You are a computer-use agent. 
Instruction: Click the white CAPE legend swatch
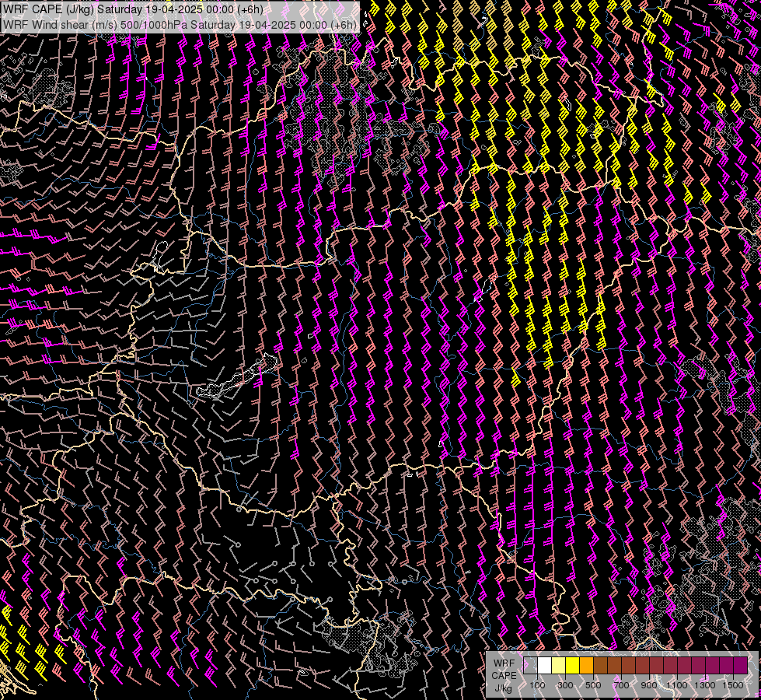click(x=544, y=666)
